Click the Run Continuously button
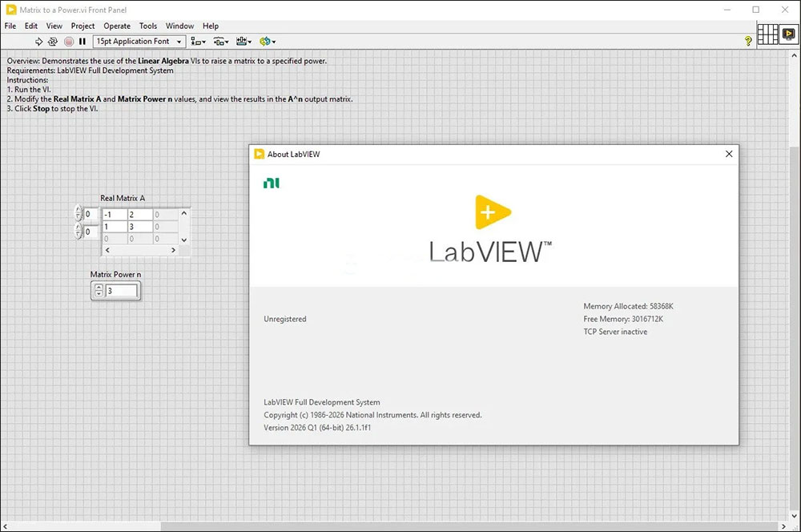This screenshot has width=801, height=532. (53, 42)
